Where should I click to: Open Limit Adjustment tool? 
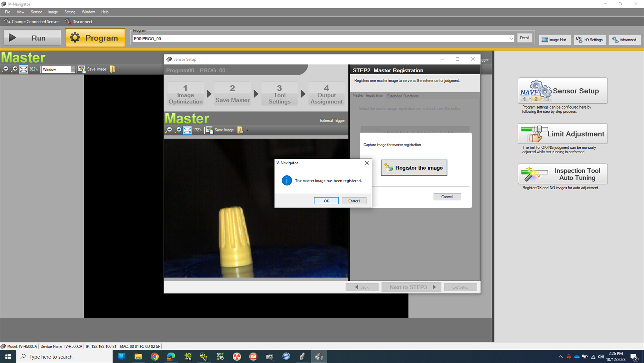point(563,134)
